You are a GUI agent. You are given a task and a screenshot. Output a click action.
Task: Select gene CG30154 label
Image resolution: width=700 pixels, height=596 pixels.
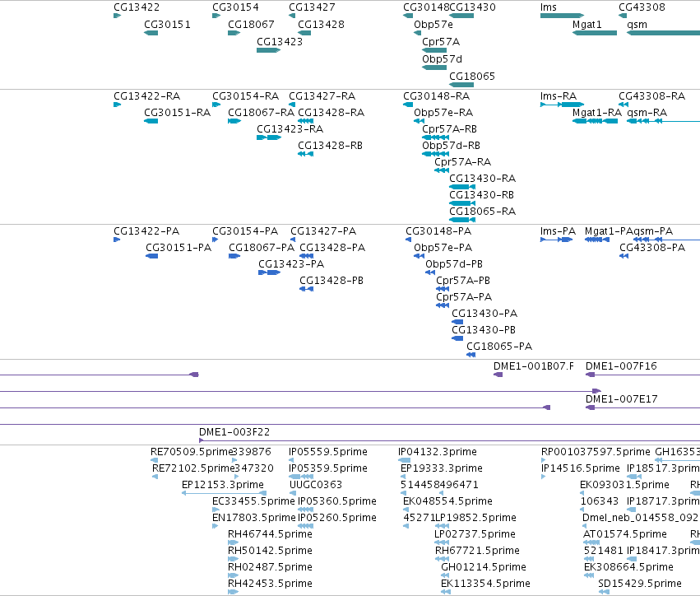click(235, 7)
